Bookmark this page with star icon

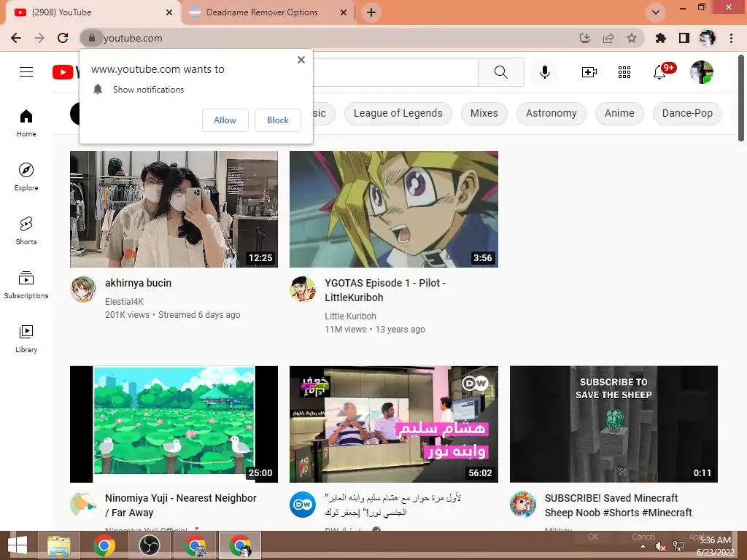(x=632, y=38)
